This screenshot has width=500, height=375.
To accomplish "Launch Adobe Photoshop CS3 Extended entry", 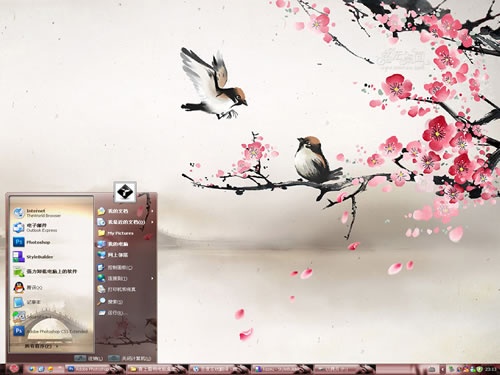I will tap(51, 331).
